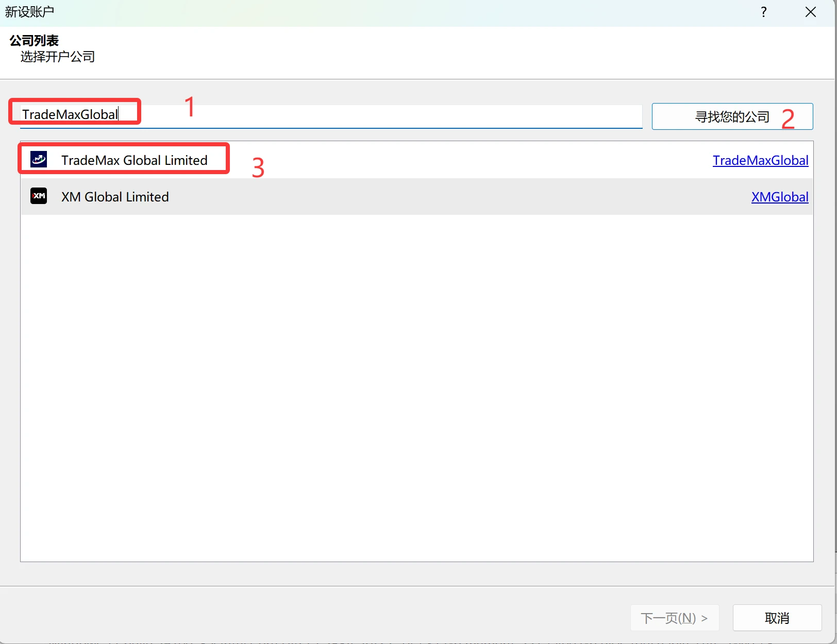Click the 公司列表 bold heading
Screen dimensions: 837x644
click(34, 40)
